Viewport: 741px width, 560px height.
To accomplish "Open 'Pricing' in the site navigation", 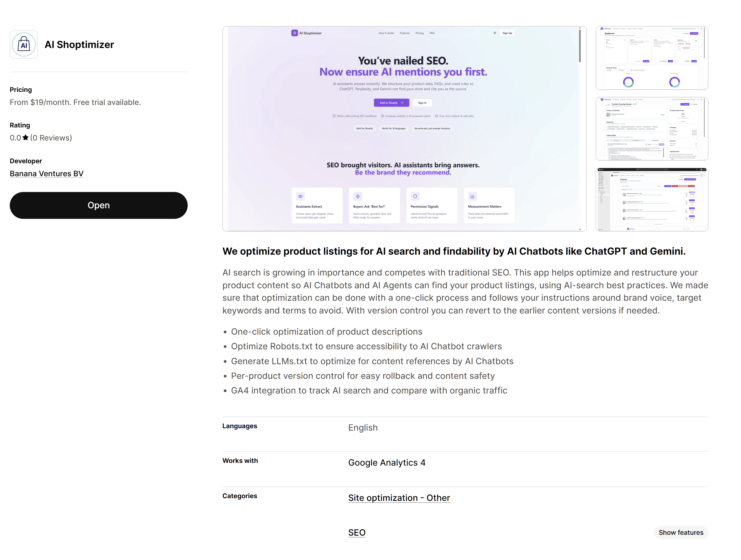I will coord(419,33).
